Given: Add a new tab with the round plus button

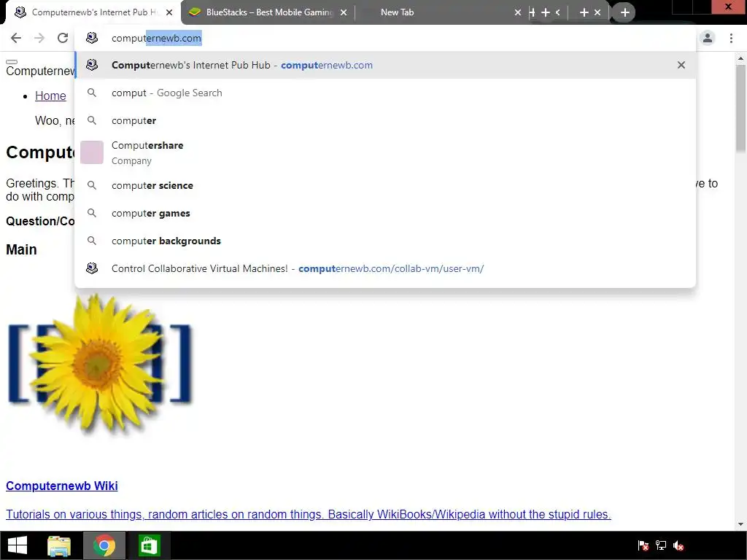Looking at the screenshot, I should 625,12.
